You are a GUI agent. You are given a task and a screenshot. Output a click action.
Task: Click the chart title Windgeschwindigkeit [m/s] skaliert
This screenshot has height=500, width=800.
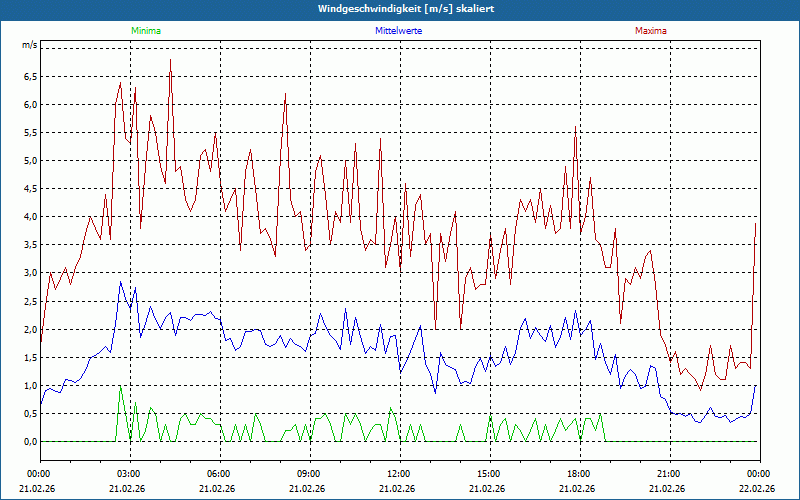click(x=406, y=9)
